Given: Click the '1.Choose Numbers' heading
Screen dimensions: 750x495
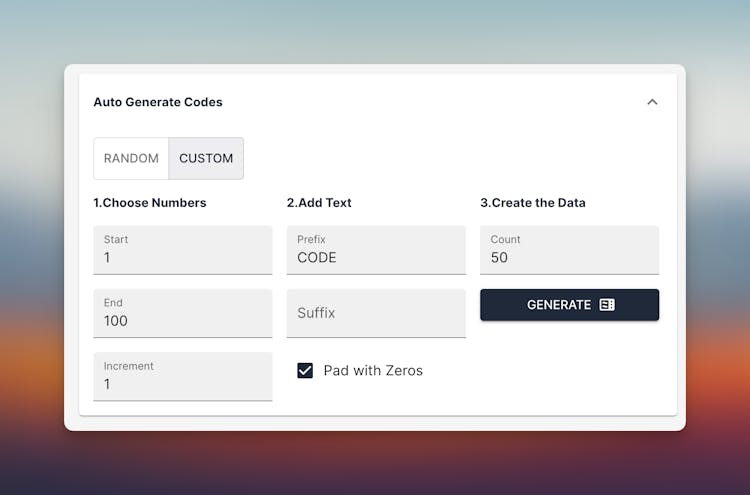Looking at the screenshot, I should tap(150, 203).
